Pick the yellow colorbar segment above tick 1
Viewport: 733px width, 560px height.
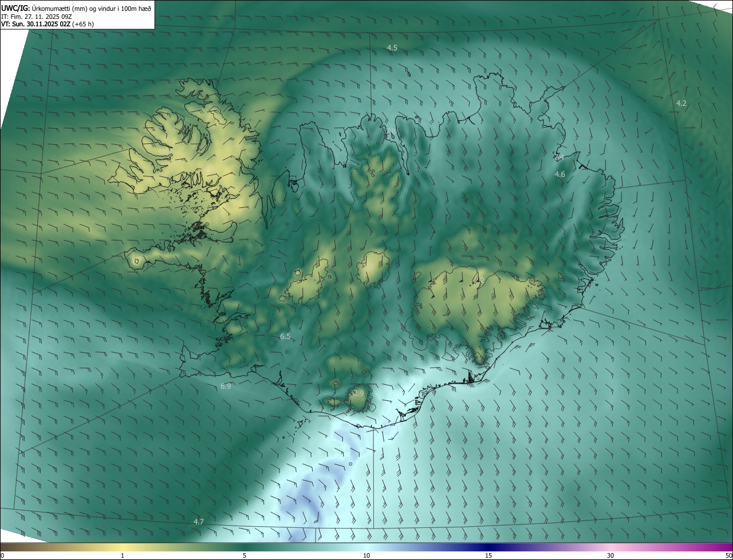(123, 547)
